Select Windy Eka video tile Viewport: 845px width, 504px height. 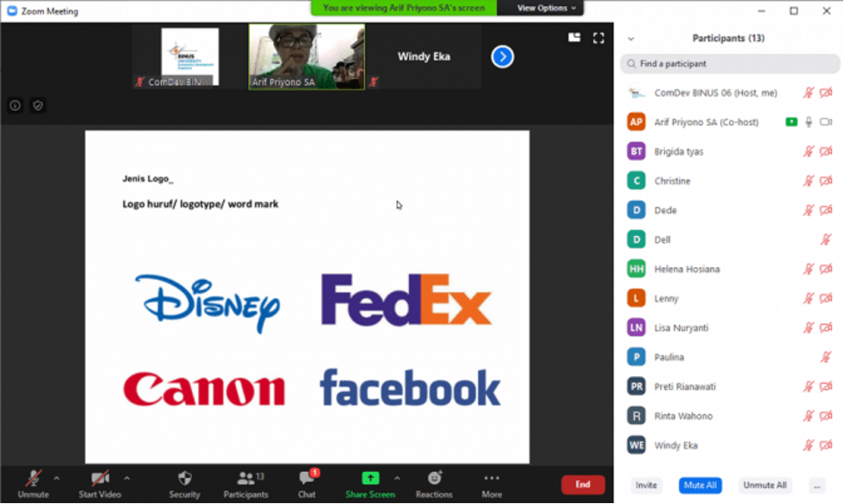(424, 56)
